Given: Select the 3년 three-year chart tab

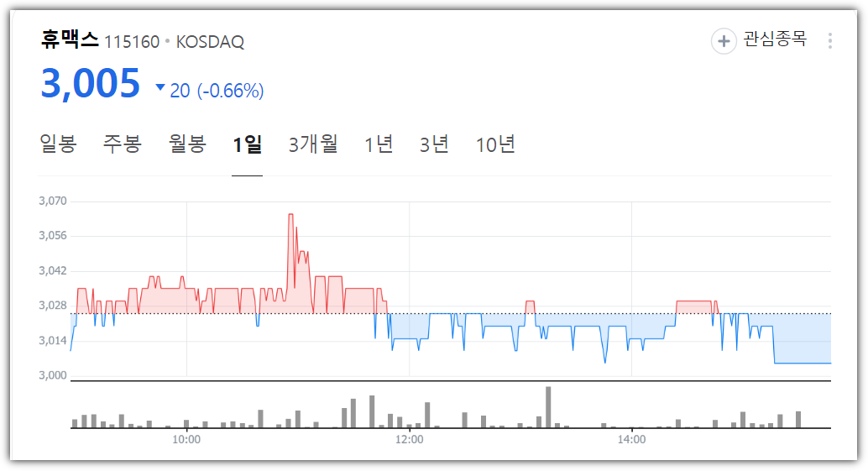Looking at the screenshot, I should (433, 144).
